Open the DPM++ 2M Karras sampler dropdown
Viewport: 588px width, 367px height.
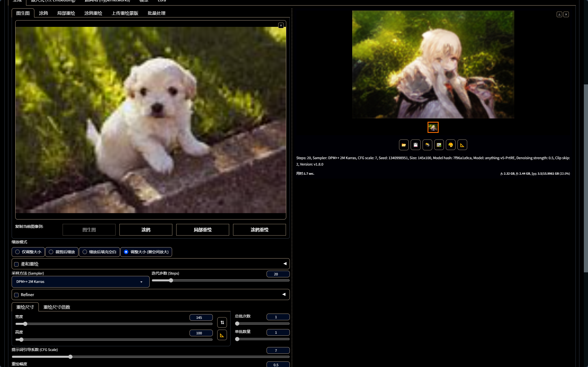(80, 282)
